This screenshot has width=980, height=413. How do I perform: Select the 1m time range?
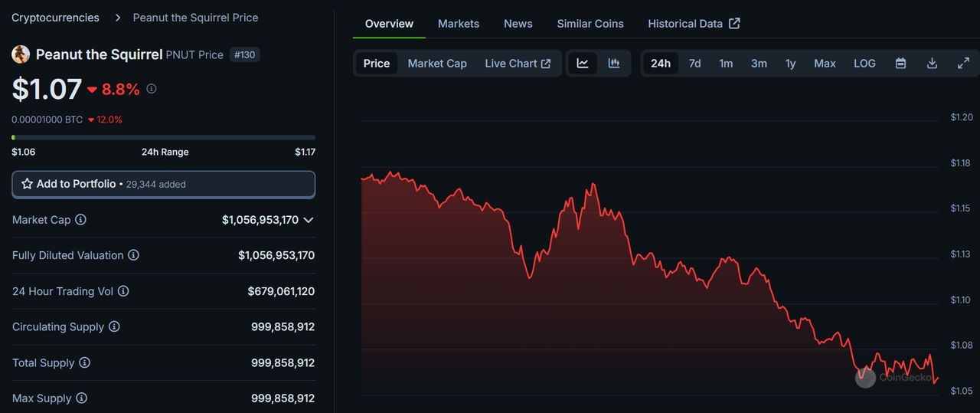(726, 64)
